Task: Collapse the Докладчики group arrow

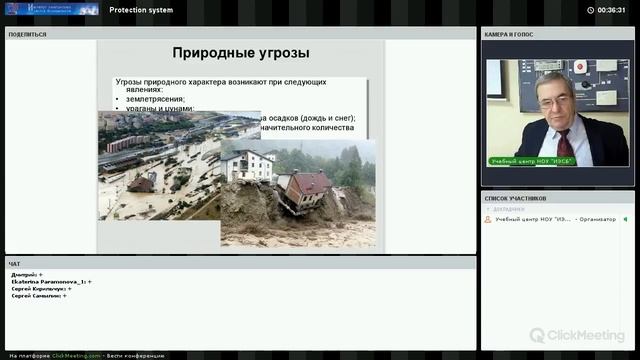Action: coord(487,209)
